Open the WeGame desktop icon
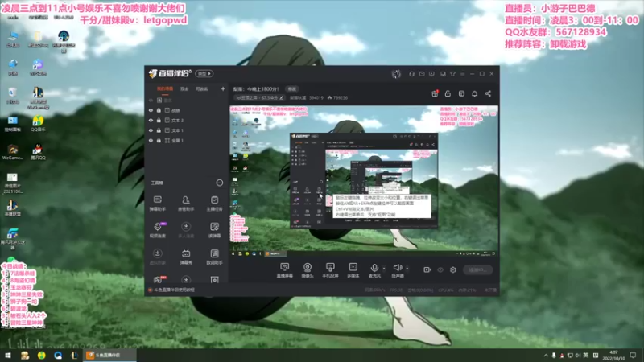Viewport: 644px width, 362px height. pos(12,151)
